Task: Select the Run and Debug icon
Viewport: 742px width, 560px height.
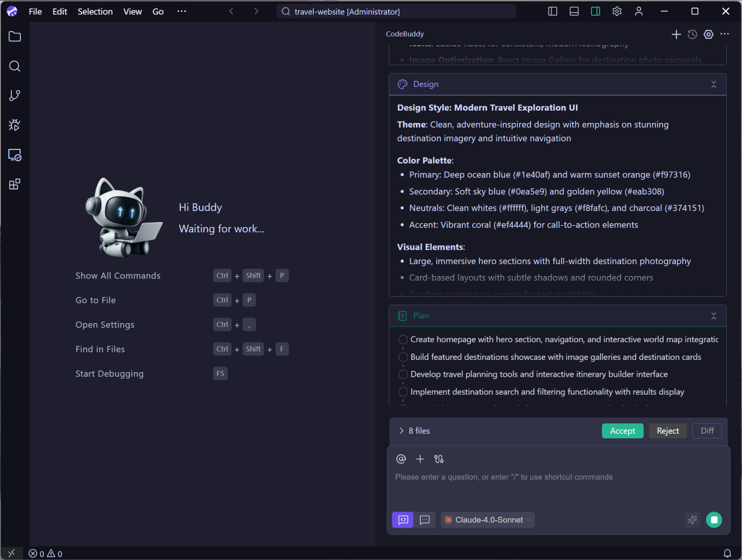Action: click(x=14, y=125)
